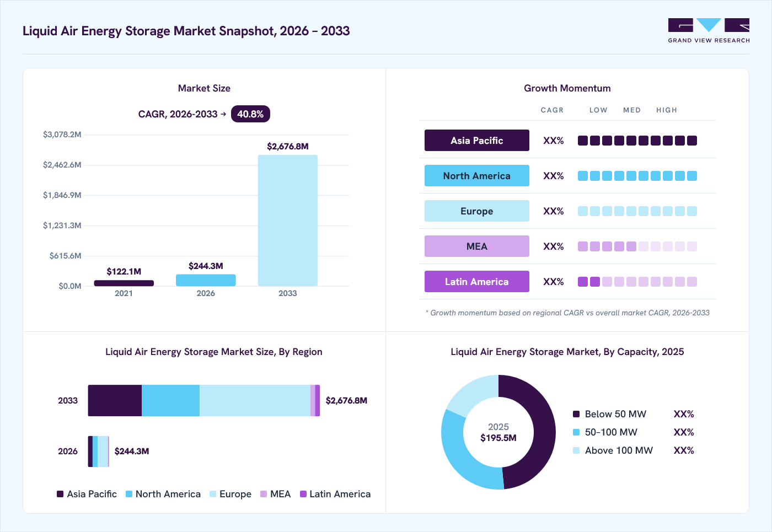Click the 50-100 MW legend swatch

(x=576, y=432)
